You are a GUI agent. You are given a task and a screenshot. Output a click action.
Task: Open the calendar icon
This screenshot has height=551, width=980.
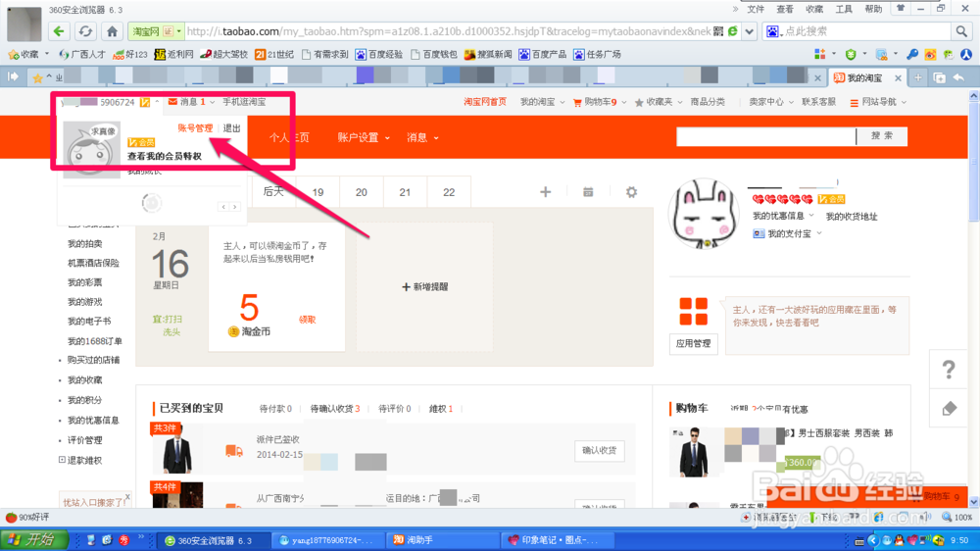pyautogui.click(x=588, y=192)
